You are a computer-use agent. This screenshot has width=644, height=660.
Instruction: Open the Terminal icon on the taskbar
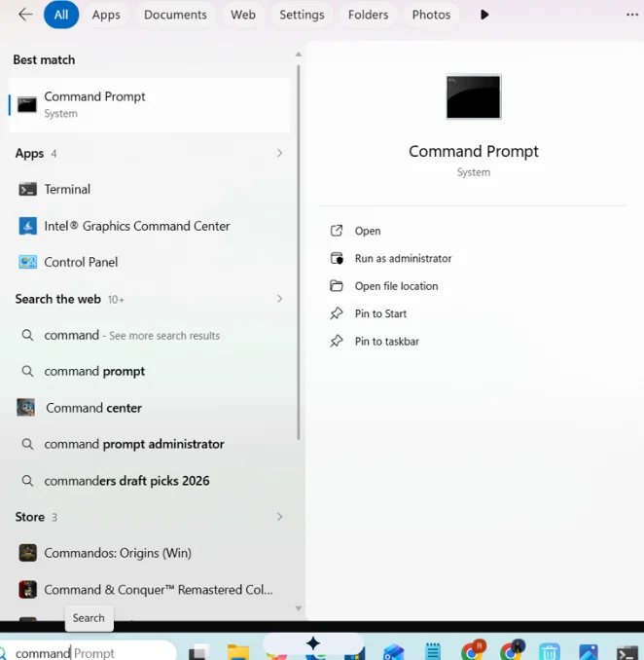point(627,653)
